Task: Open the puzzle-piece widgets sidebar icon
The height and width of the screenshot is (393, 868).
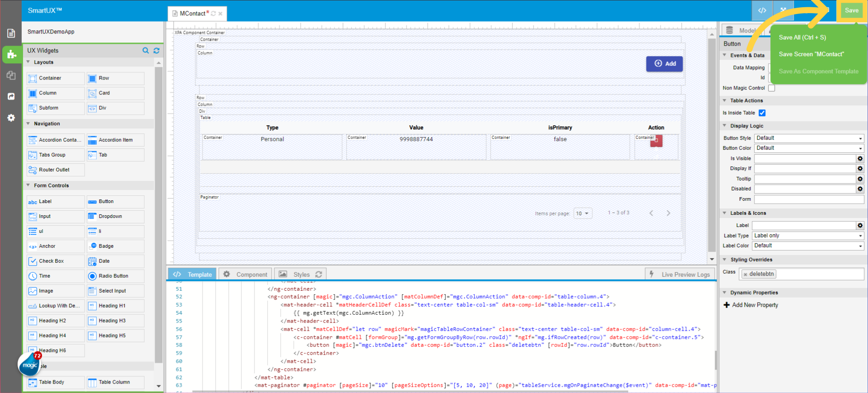Action: [11, 55]
